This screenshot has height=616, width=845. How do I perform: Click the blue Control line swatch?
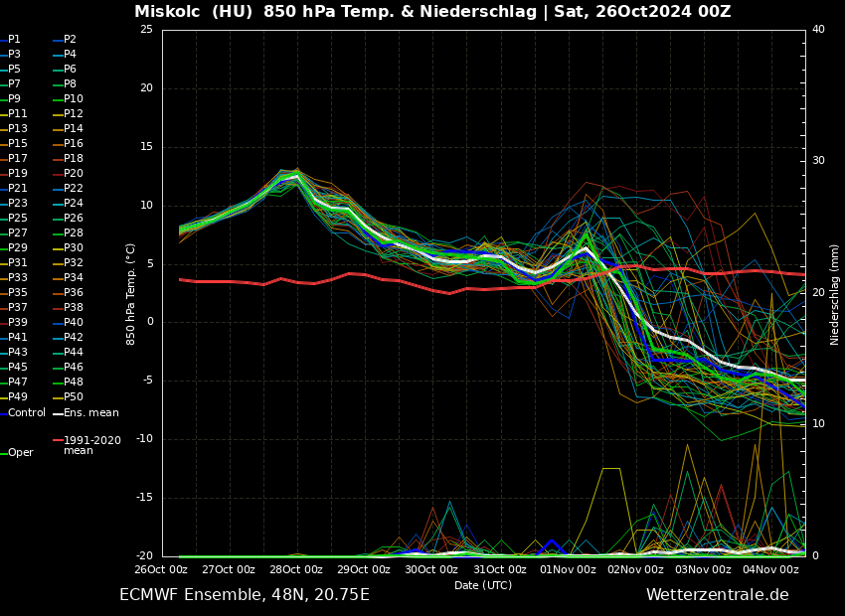(x=3, y=413)
